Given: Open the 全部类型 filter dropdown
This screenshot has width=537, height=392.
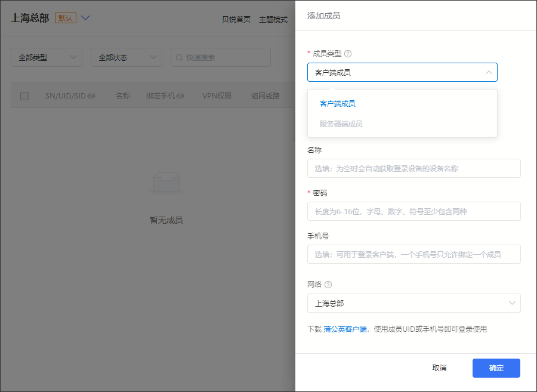Looking at the screenshot, I should [x=47, y=57].
